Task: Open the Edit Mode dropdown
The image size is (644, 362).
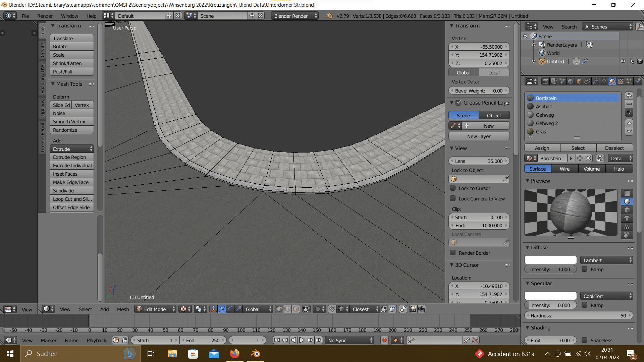Action: point(156,309)
